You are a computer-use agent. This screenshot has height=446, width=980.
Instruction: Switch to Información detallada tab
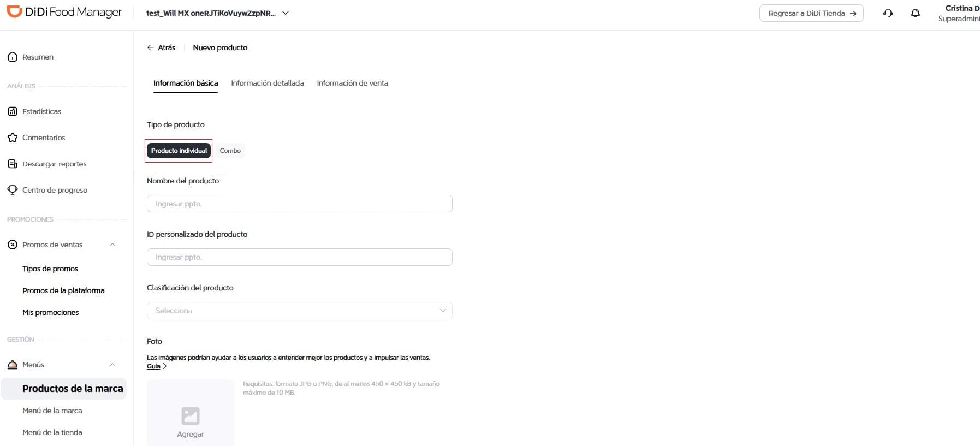(x=268, y=83)
